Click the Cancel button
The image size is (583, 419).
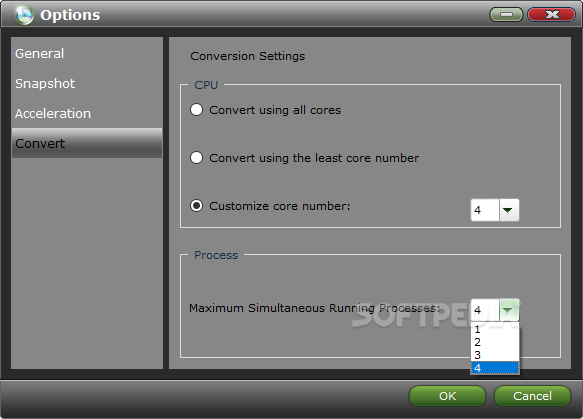coord(532,396)
